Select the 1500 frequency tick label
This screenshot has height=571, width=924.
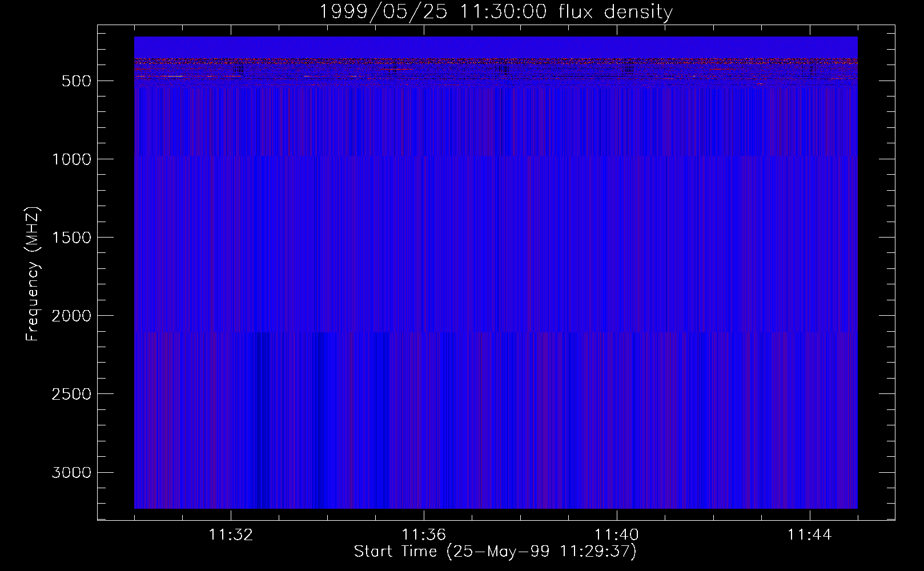pyautogui.click(x=71, y=238)
